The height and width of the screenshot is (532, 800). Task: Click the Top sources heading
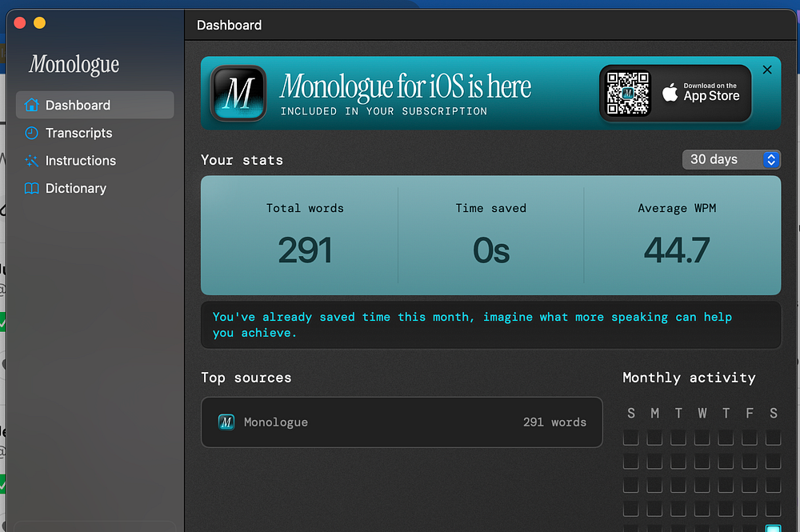[x=246, y=378]
